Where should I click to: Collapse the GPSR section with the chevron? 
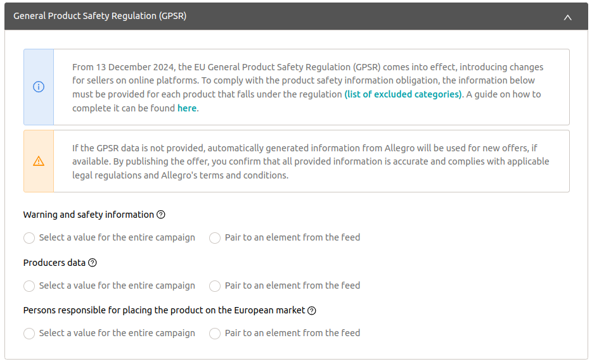click(567, 17)
